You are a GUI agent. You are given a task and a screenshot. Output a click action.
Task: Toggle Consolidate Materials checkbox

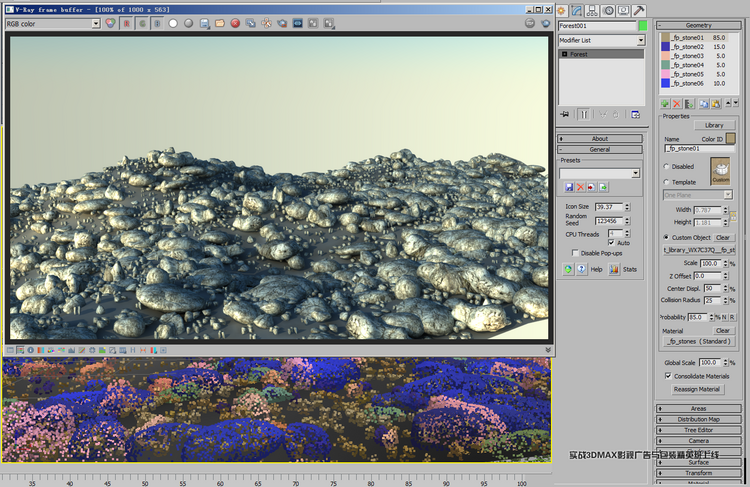coord(668,376)
